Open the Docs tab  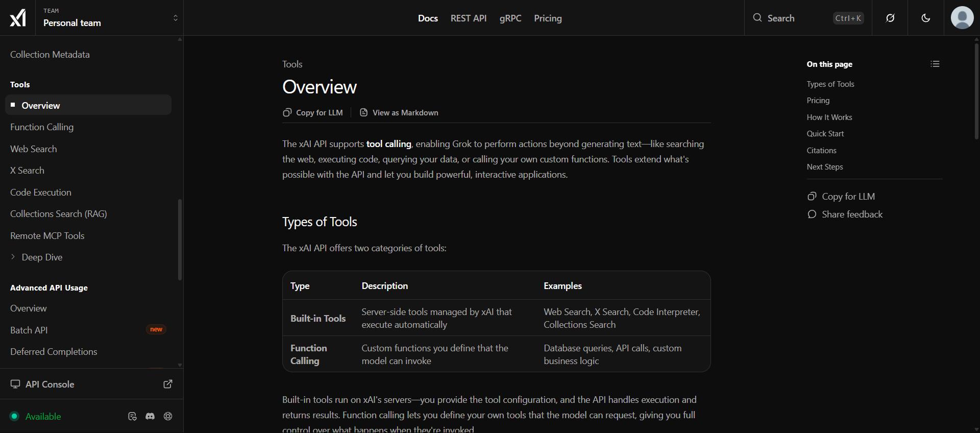pyautogui.click(x=428, y=18)
